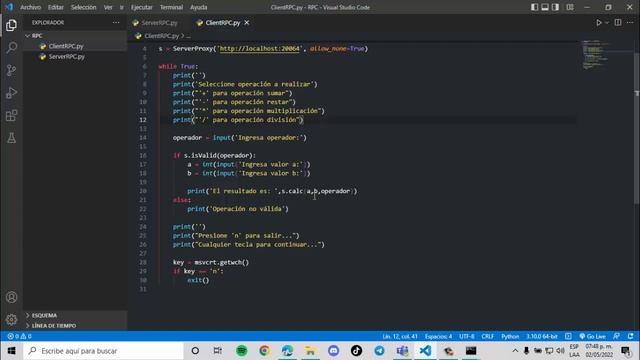Select the Python language mode in the status bar
This screenshot has width=640, height=360.
510,336
